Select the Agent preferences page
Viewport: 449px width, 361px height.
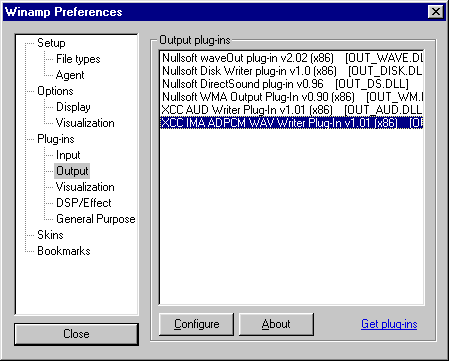(x=70, y=75)
